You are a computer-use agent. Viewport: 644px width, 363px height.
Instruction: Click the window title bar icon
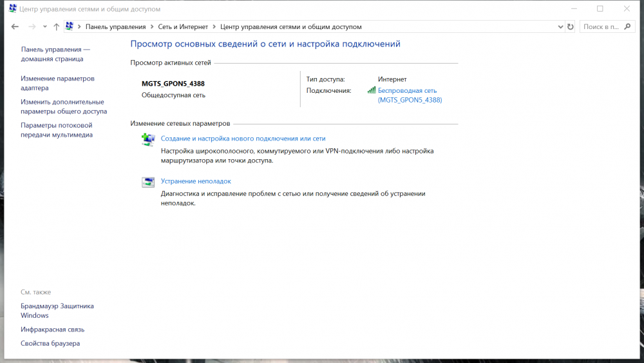click(13, 8)
